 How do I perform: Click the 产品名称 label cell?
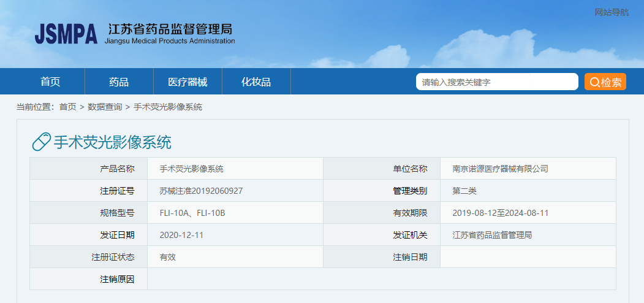pyautogui.click(x=88, y=169)
